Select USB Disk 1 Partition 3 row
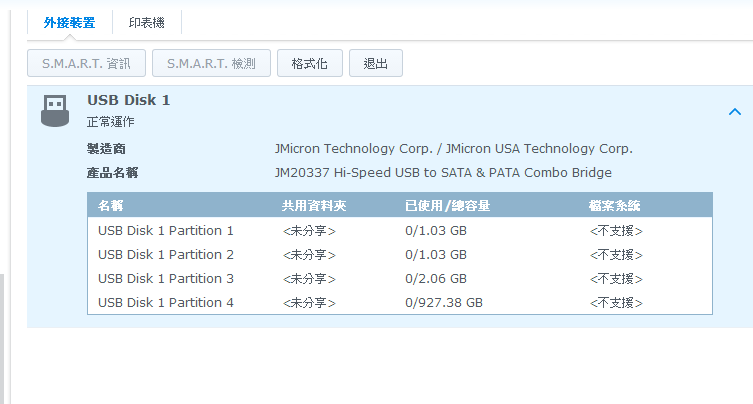 pos(400,279)
